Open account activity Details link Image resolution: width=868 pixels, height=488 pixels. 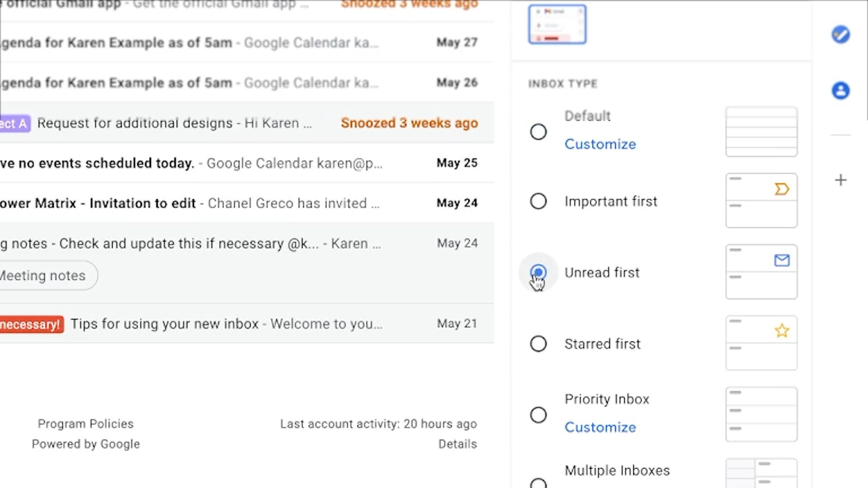(x=458, y=444)
